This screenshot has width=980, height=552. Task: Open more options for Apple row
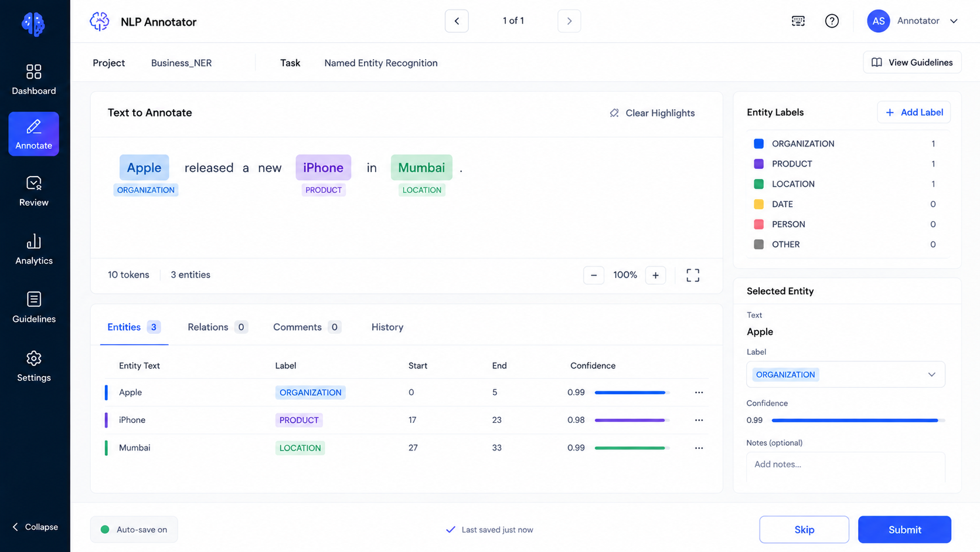click(x=699, y=392)
